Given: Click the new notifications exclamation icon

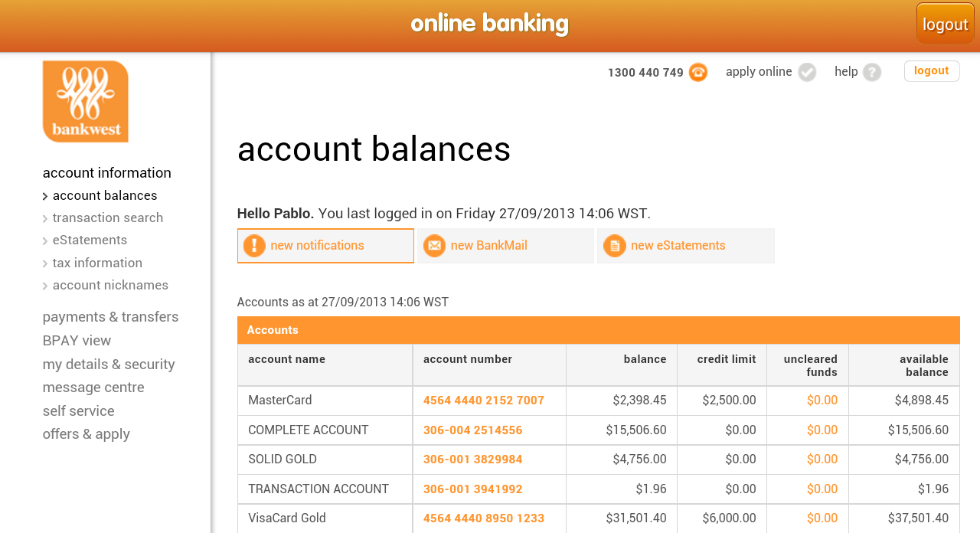Looking at the screenshot, I should pyautogui.click(x=254, y=246).
